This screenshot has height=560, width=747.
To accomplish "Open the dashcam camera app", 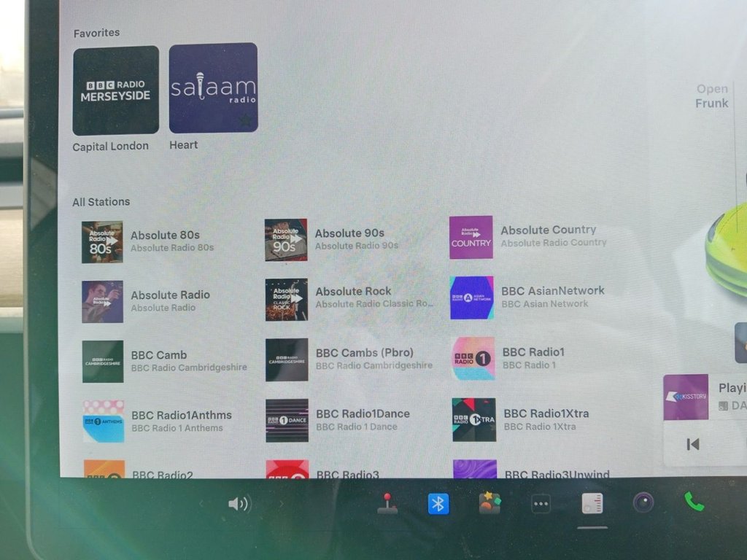I will click(643, 502).
